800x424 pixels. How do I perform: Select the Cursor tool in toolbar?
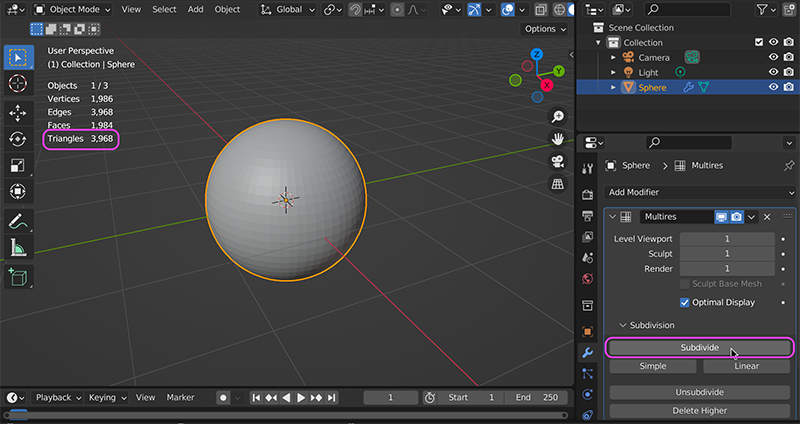[17, 84]
